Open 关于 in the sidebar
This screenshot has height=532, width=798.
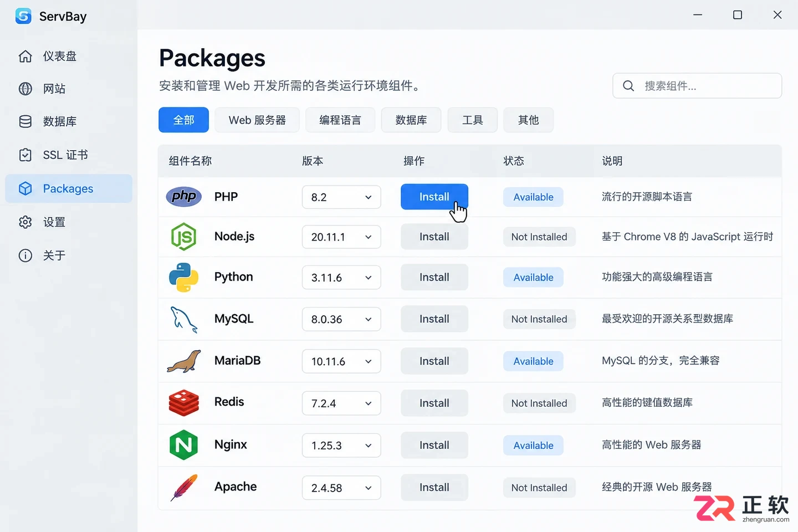69,255
